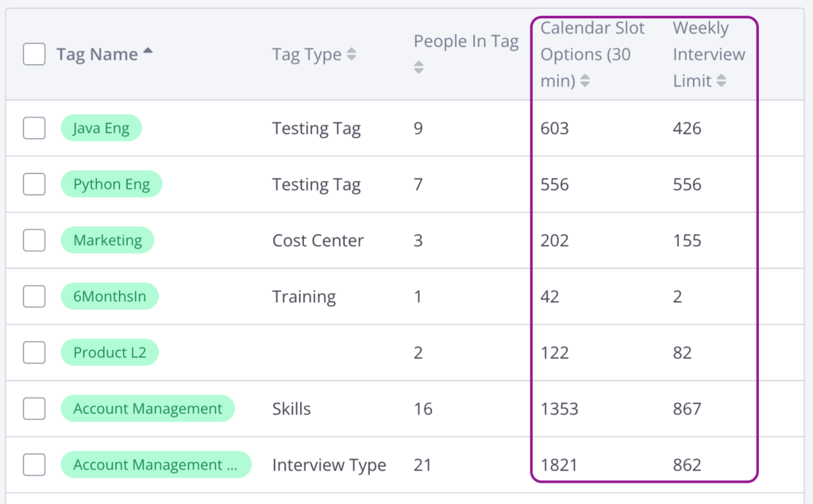The height and width of the screenshot is (504, 813).
Task: Sort by Tag Name arrow icon
Action: click(x=148, y=50)
